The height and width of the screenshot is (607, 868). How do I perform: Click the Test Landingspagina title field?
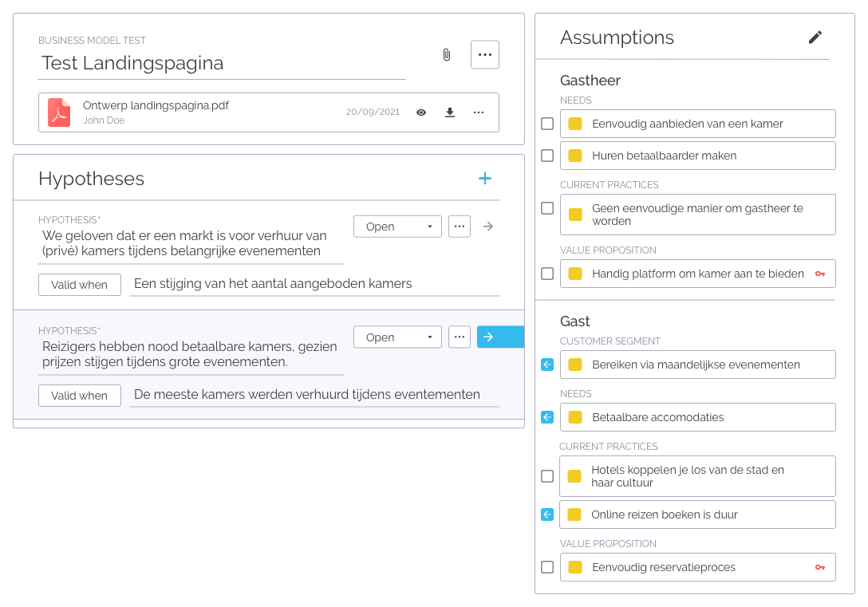[x=222, y=64]
